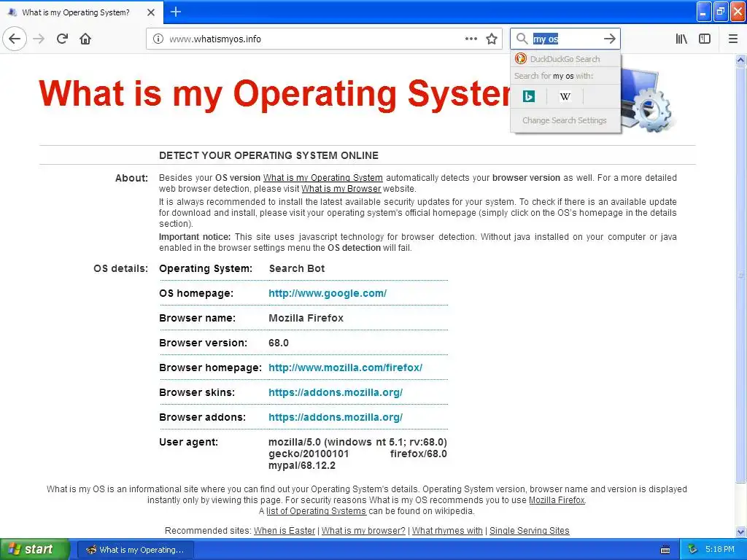Click the search box containing my os
This screenshot has width=747, height=560.
565,39
